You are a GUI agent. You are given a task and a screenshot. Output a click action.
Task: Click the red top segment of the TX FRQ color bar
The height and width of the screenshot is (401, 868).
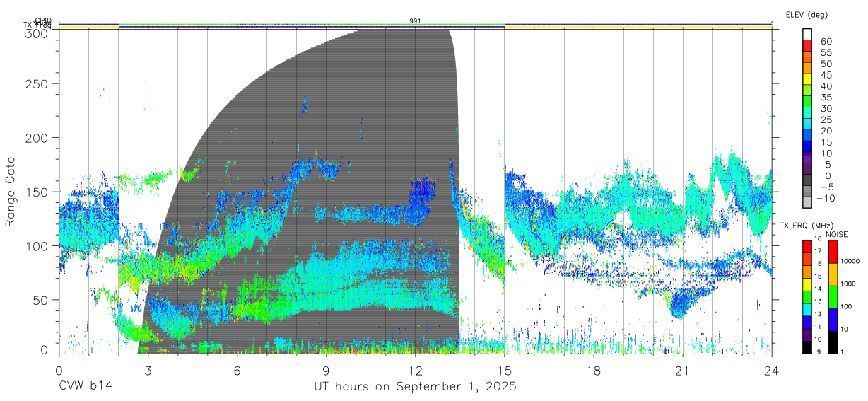click(x=807, y=246)
